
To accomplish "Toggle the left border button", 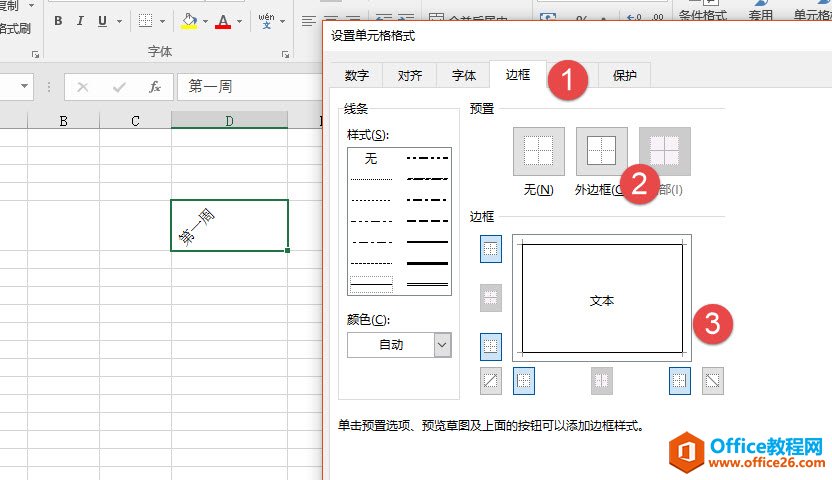I will (524, 381).
